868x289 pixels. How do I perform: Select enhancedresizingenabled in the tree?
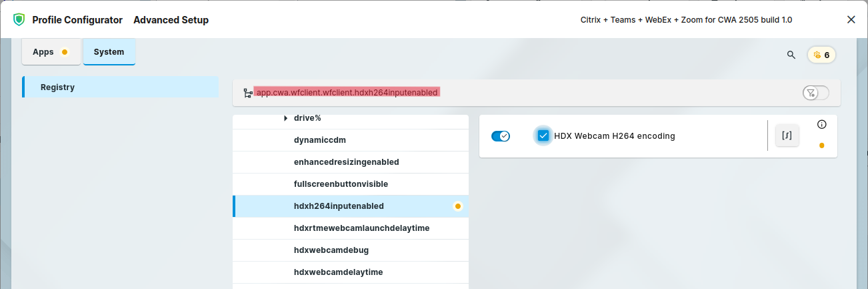coord(346,162)
